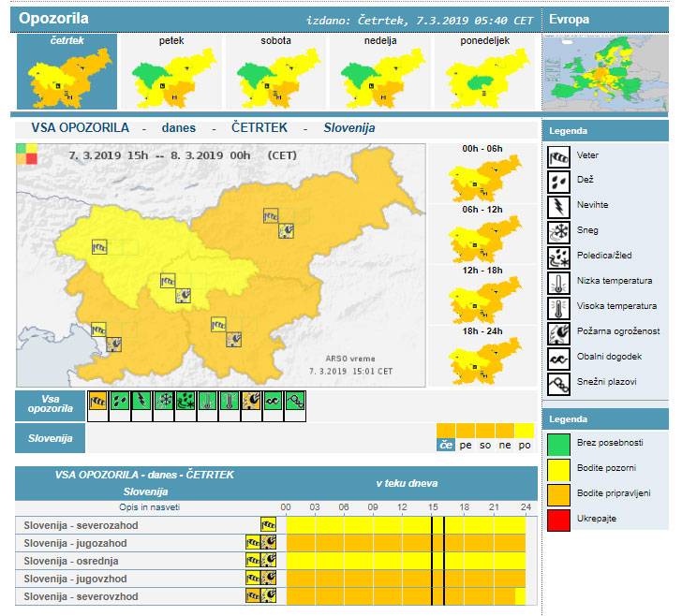Open the petek forecast day tab
The width and height of the screenshot is (682, 616).
(x=170, y=72)
